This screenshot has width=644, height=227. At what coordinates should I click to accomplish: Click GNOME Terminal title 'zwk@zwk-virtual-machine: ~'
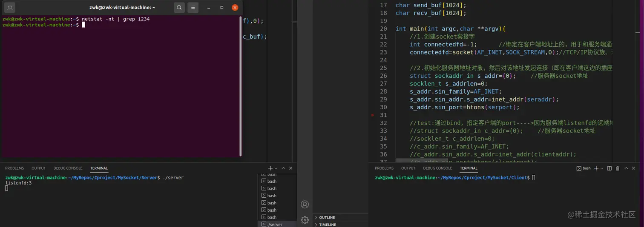pos(122,8)
